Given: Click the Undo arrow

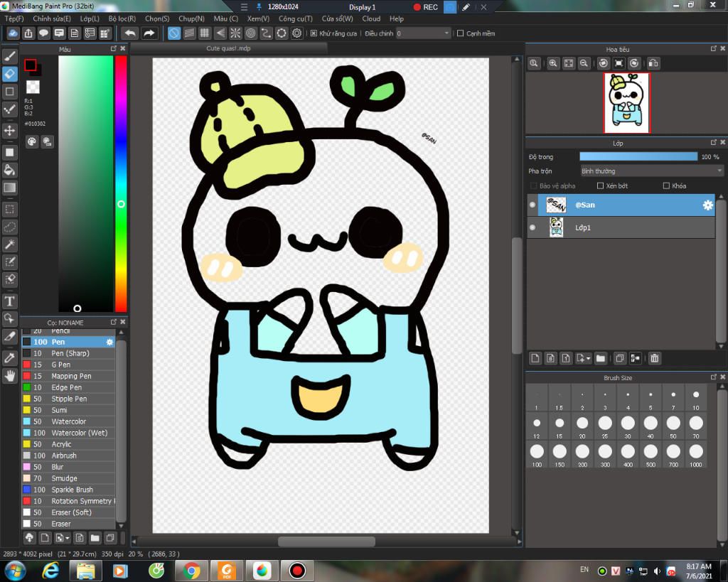Looking at the screenshot, I should [131, 33].
